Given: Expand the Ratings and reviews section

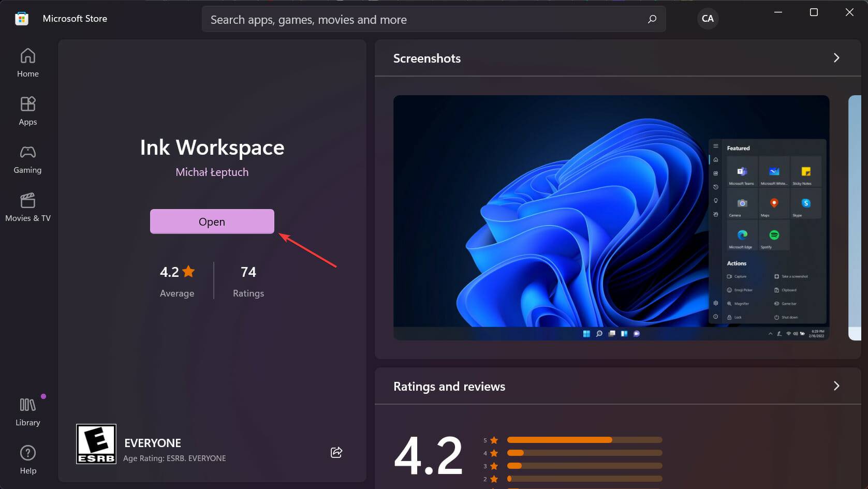Looking at the screenshot, I should [836, 386].
